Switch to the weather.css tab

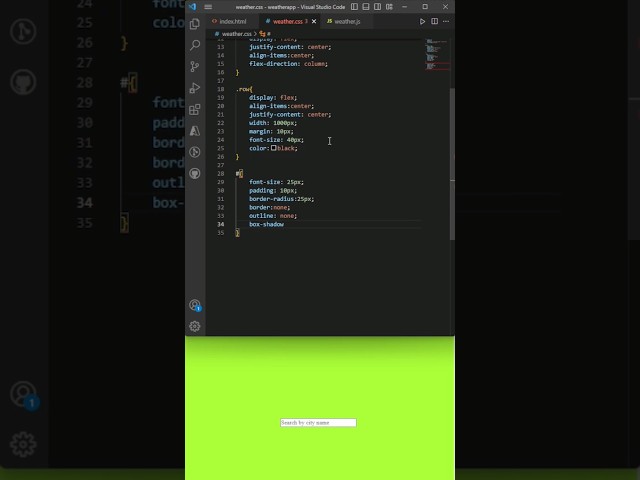coord(288,21)
